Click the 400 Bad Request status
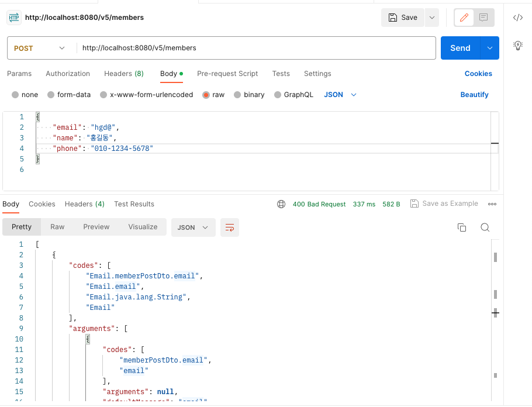This screenshot has width=532, height=407. [x=319, y=204]
